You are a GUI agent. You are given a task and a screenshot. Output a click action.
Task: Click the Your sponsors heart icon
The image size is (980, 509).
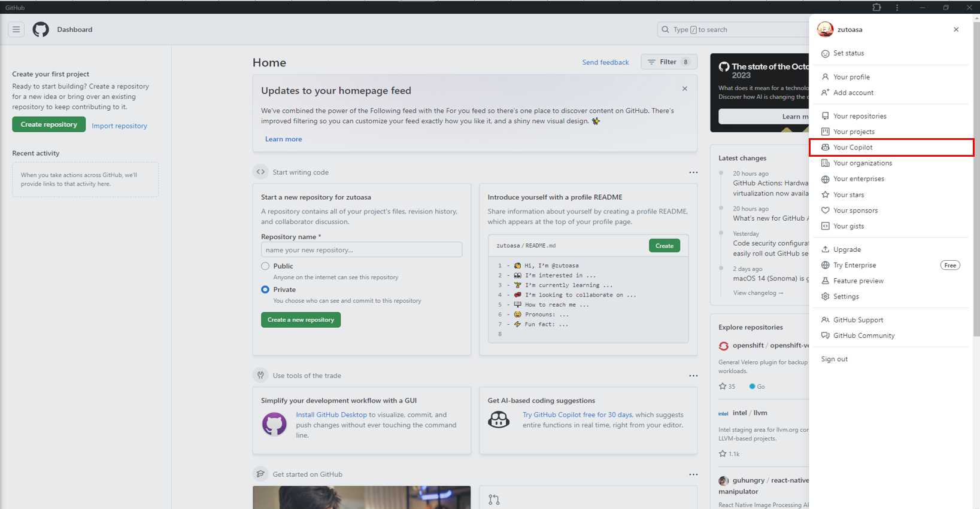(826, 211)
